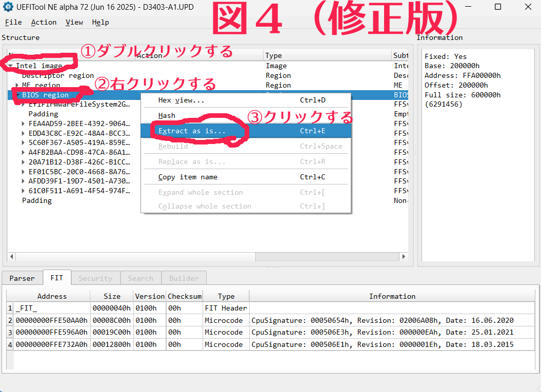Select the FIT tab
Viewport: 541px width, 392px height.
(56, 278)
